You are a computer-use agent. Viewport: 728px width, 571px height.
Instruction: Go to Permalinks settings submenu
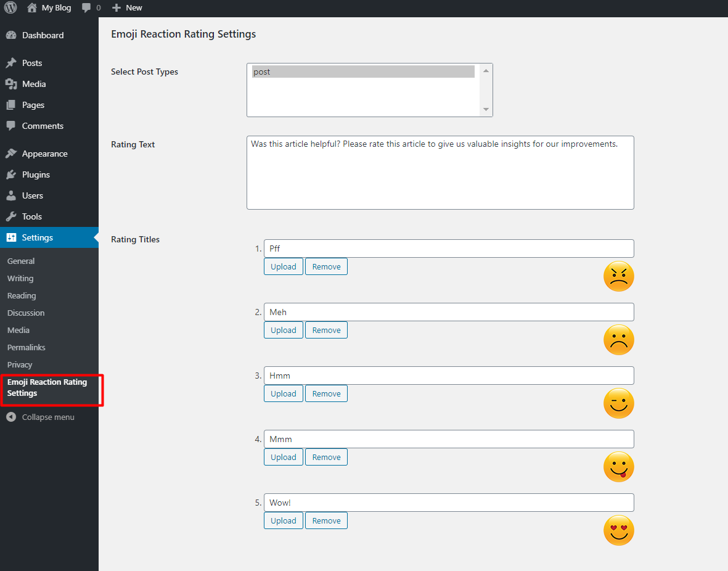coord(27,348)
